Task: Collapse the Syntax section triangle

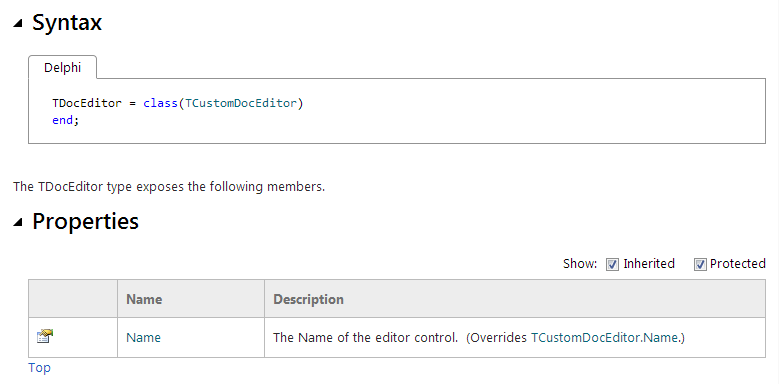Action: click(x=18, y=23)
